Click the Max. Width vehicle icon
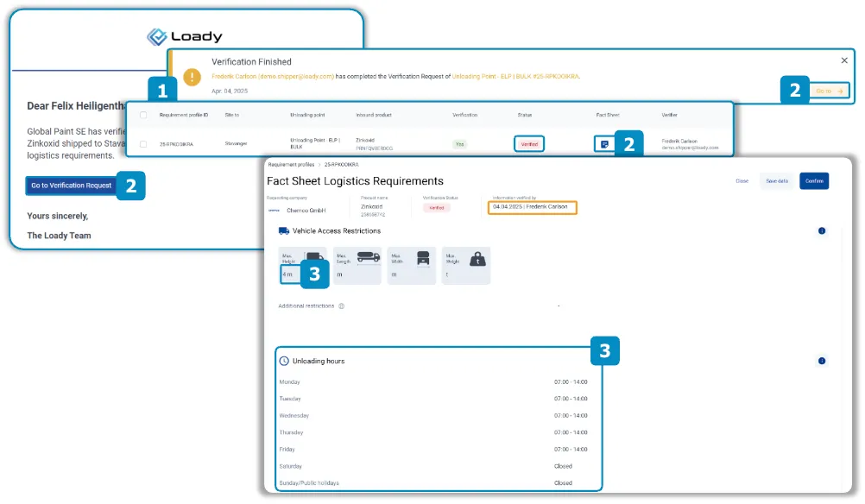This screenshot has width=865, height=504. 423,257
